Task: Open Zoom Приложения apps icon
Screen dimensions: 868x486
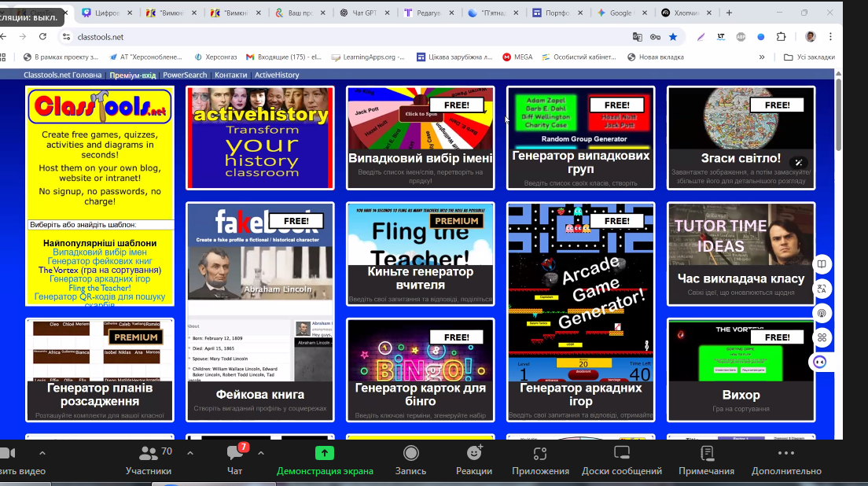Action: tap(540, 453)
